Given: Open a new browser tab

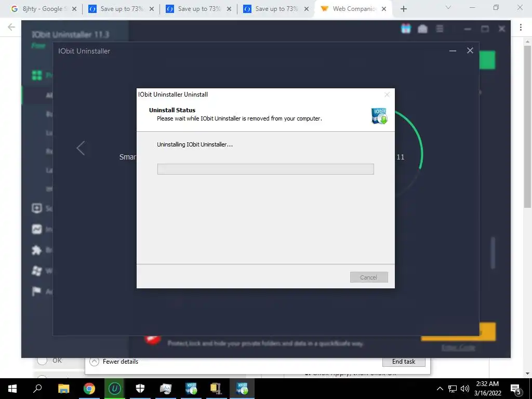Looking at the screenshot, I should [403, 9].
